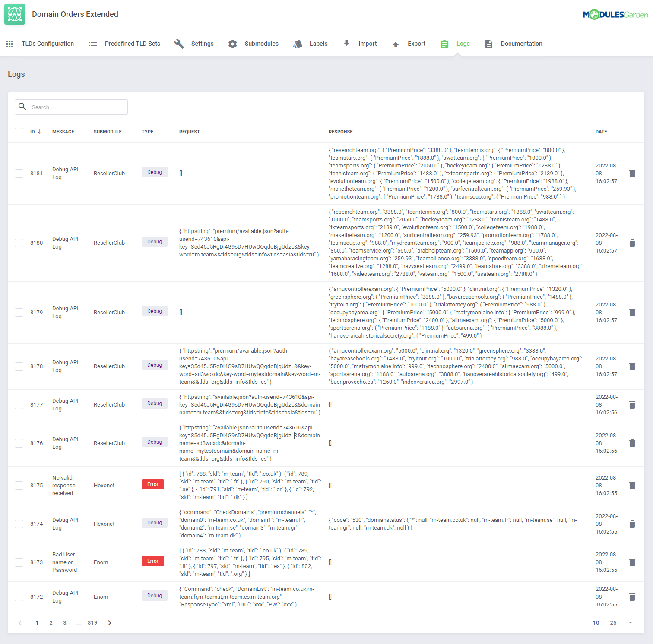This screenshot has width=653, height=644.
Task: Go to next page arrow
Action: (x=110, y=623)
